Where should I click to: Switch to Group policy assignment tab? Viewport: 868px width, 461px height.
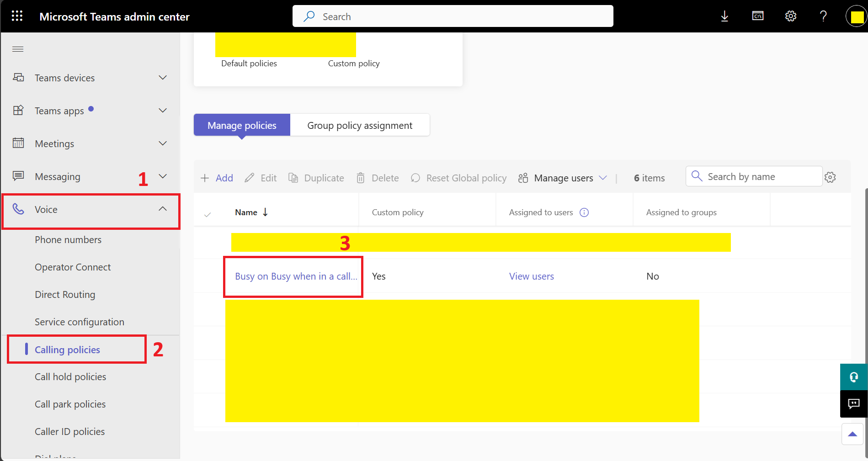point(360,125)
